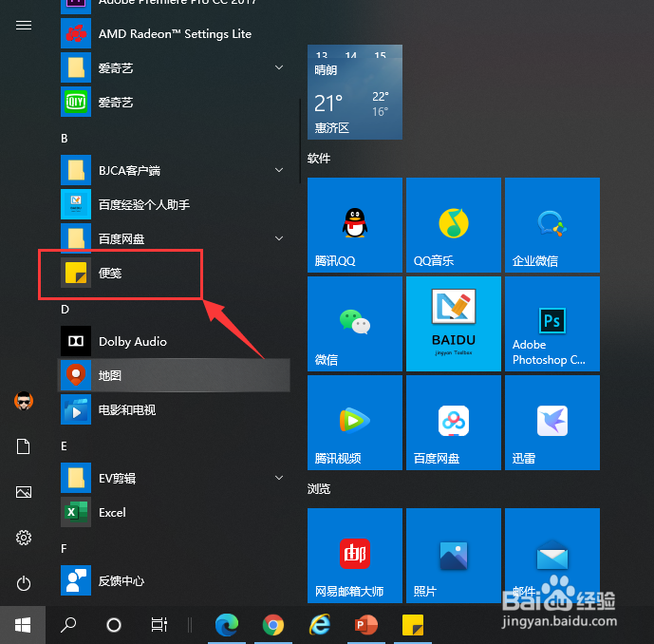
Task: Open the 企业微信 tile
Action: (x=552, y=225)
